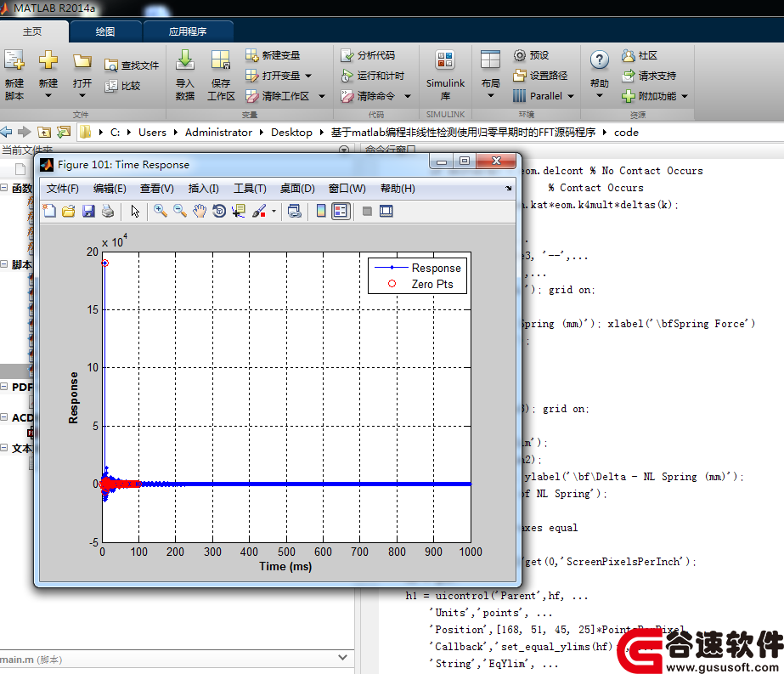Open the figure 文件(F) menu
This screenshot has height=674, width=784.
[x=63, y=189]
